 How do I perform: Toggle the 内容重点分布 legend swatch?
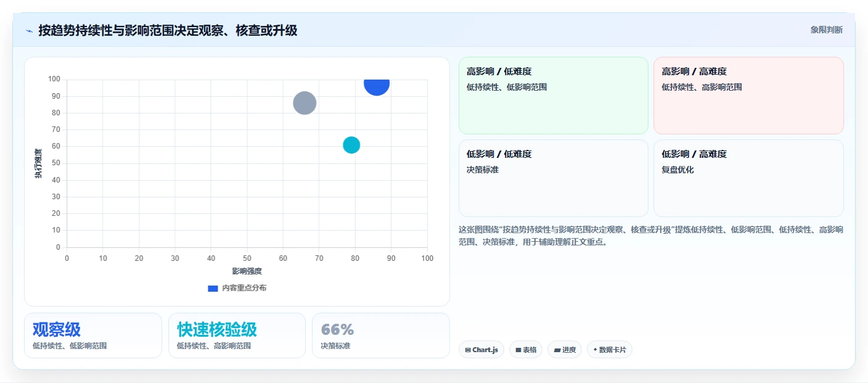(213, 288)
